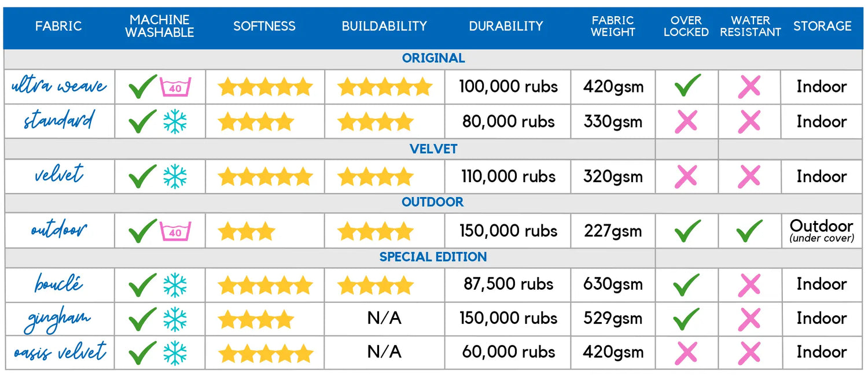Click the DURABILITY column header

point(506,26)
